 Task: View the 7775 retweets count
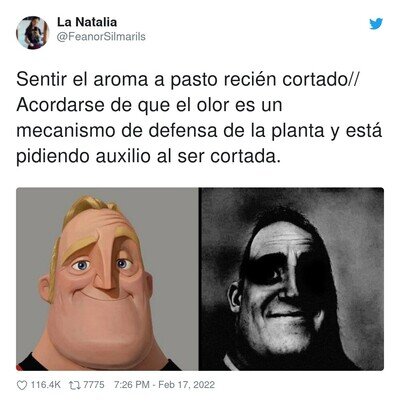coord(93,385)
